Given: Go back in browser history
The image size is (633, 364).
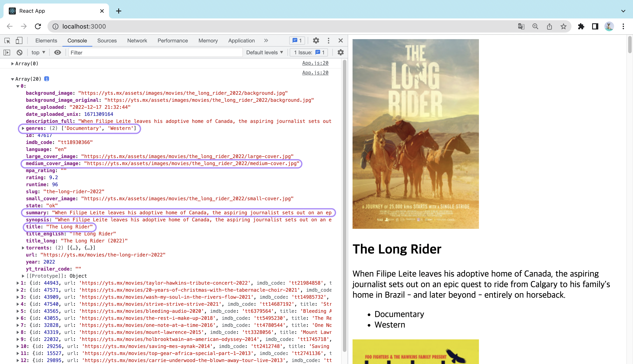Looking at the screenshot, I should [x=9, y=26].
